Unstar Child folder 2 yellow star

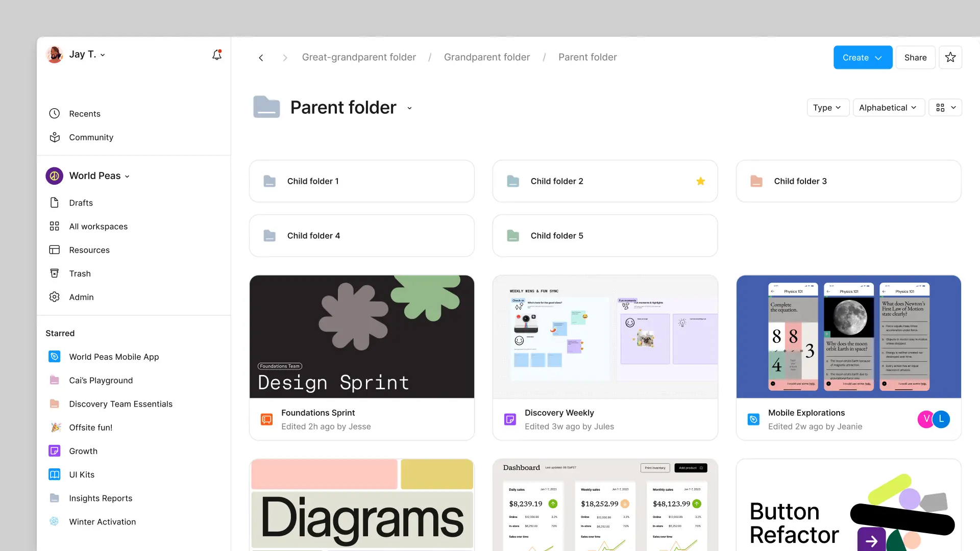[700, 181]
